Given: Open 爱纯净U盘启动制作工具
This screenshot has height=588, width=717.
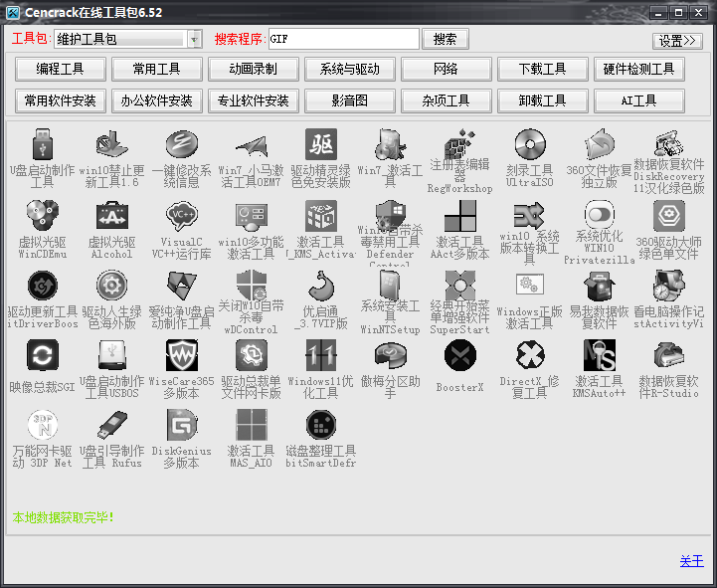Looking at the screenshot, I should pos(182,286).
